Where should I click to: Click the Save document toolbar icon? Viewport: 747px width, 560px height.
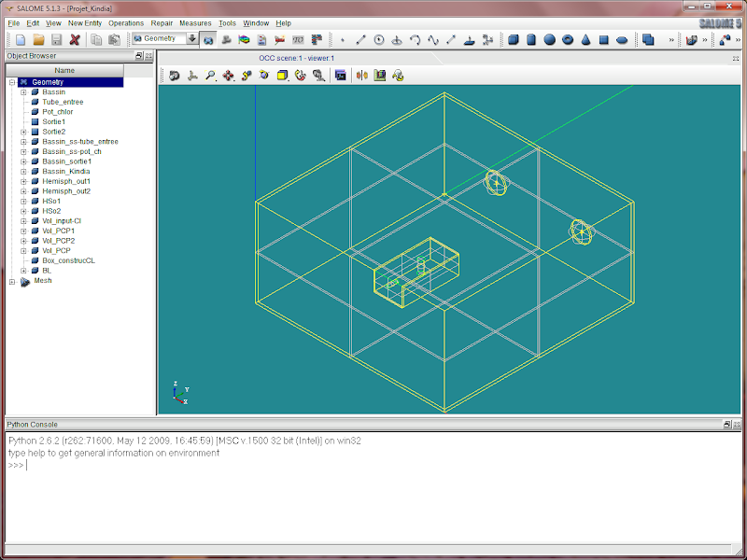coord(56,39)
